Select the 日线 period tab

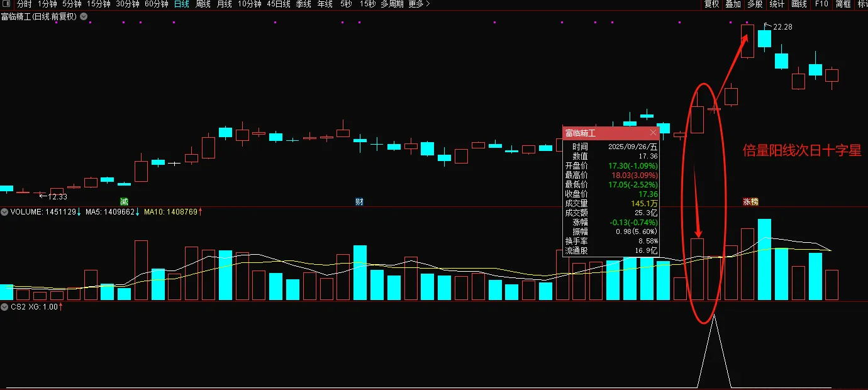click(x=182, y=4)
